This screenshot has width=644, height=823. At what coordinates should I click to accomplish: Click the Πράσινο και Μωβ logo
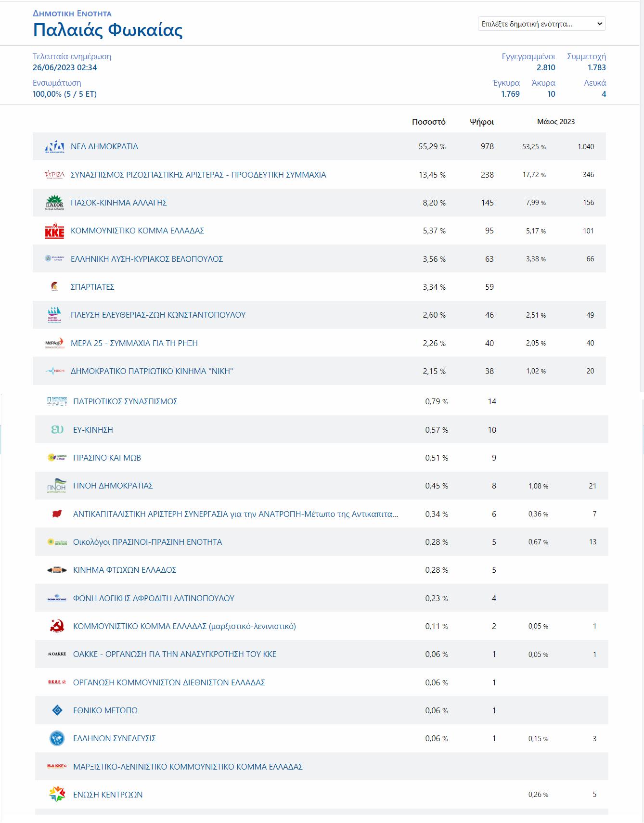click(57, 457)
